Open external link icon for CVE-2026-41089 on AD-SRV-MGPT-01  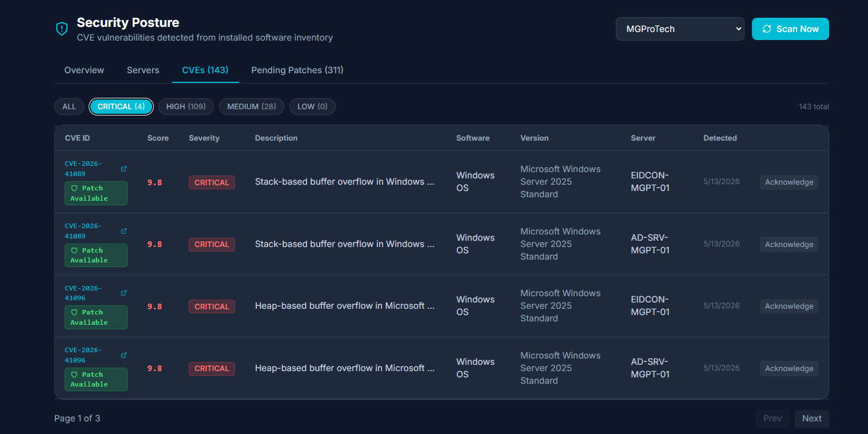(124, 231)
